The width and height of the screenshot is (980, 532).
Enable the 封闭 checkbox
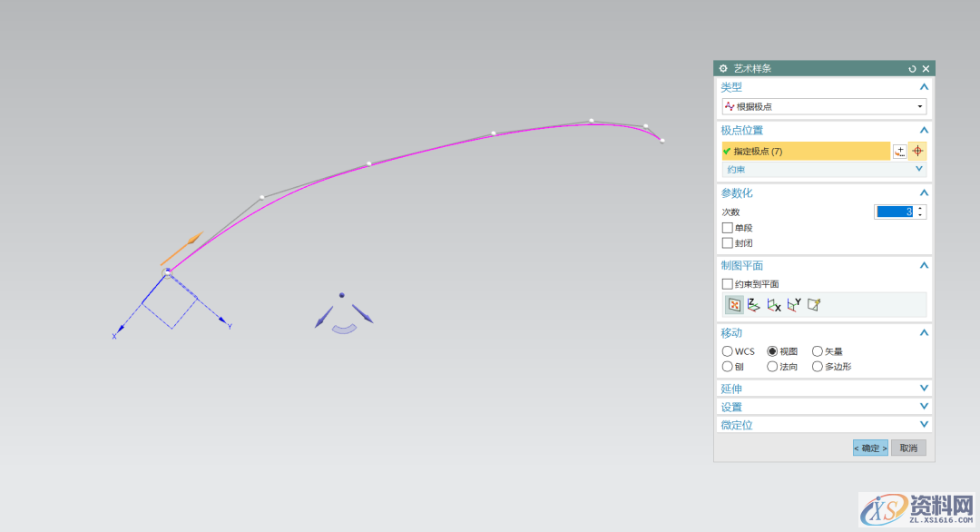pos(728,243)
